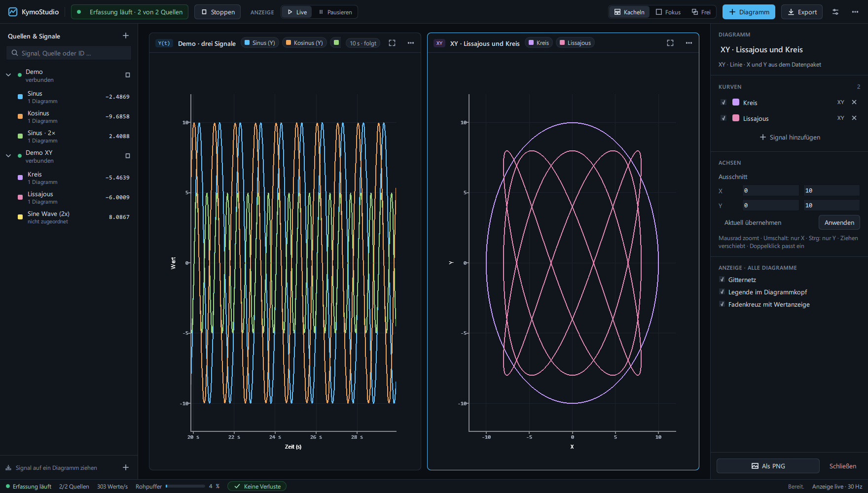The width and height of the screenshot is (868, 493).
Task: Click the Keine Verluste status badge
Action: coord(257,486)
